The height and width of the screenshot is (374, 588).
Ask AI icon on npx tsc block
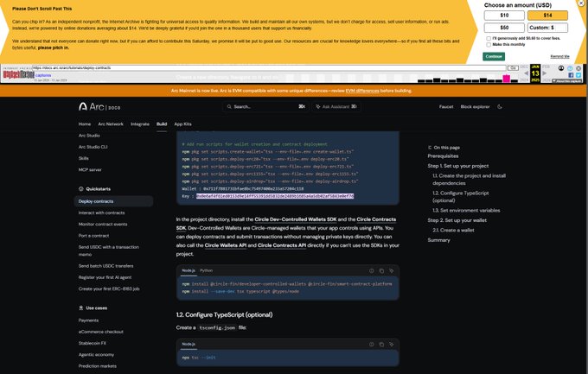coord(391,344)
